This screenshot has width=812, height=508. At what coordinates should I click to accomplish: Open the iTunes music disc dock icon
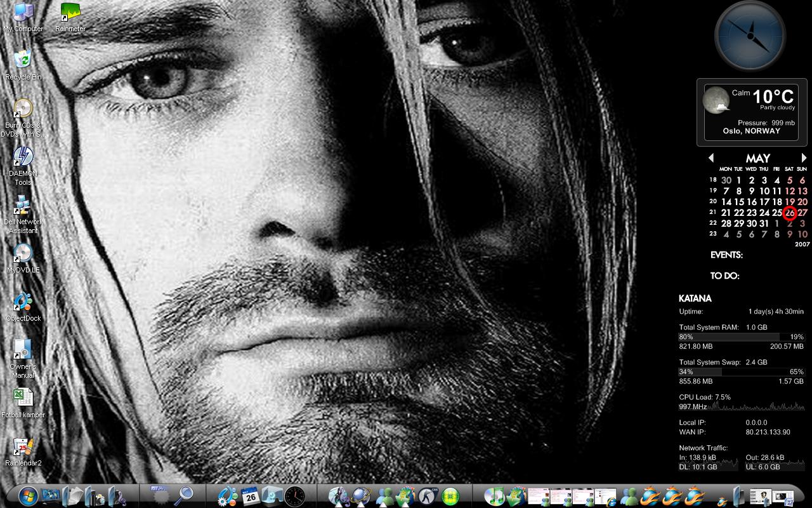[494, 495]
